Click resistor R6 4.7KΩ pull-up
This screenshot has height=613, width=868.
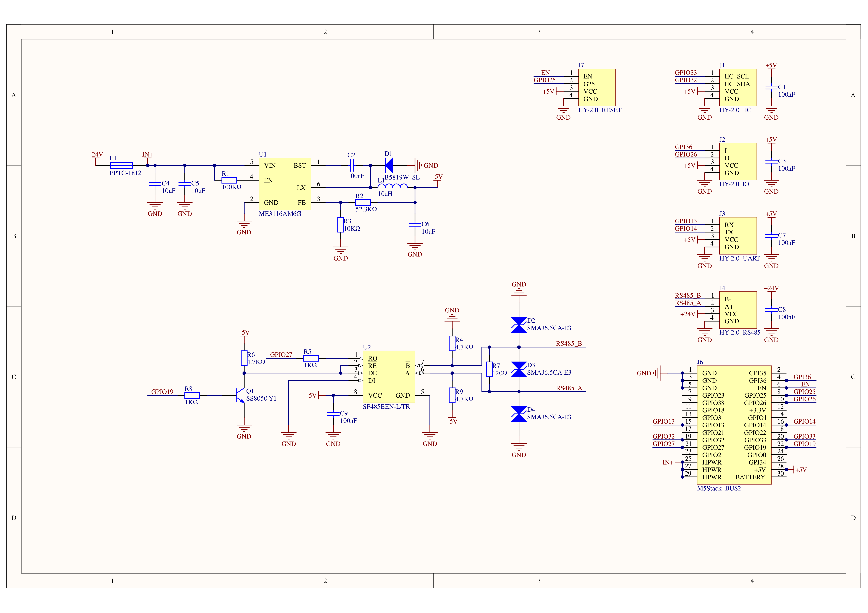[244, 358]
